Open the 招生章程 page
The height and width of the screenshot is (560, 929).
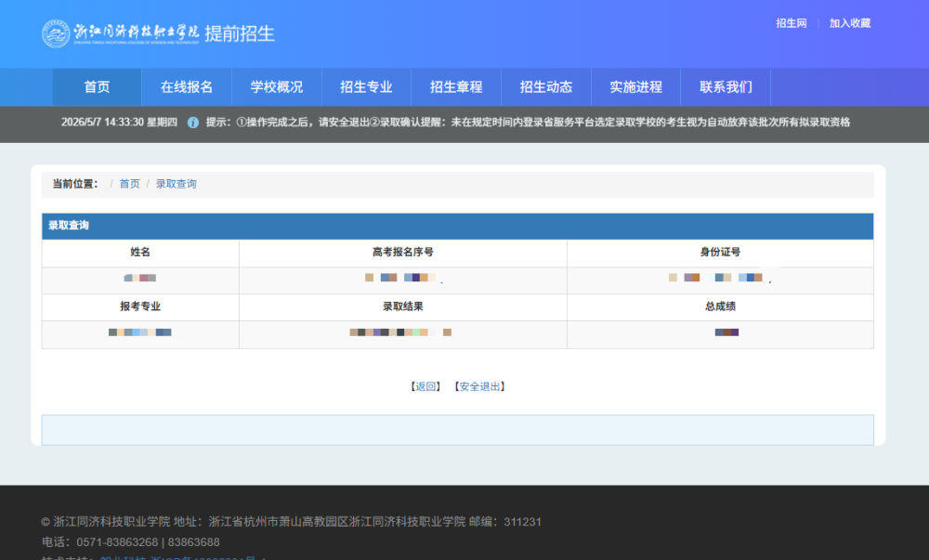(456, 87)
